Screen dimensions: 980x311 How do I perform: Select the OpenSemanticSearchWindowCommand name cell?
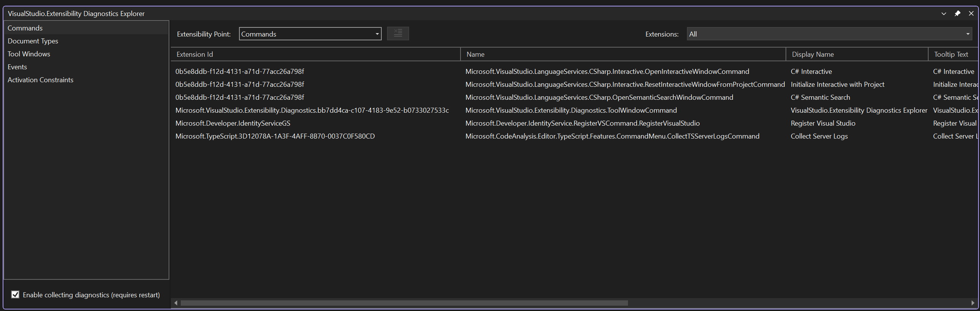[599, 97]
